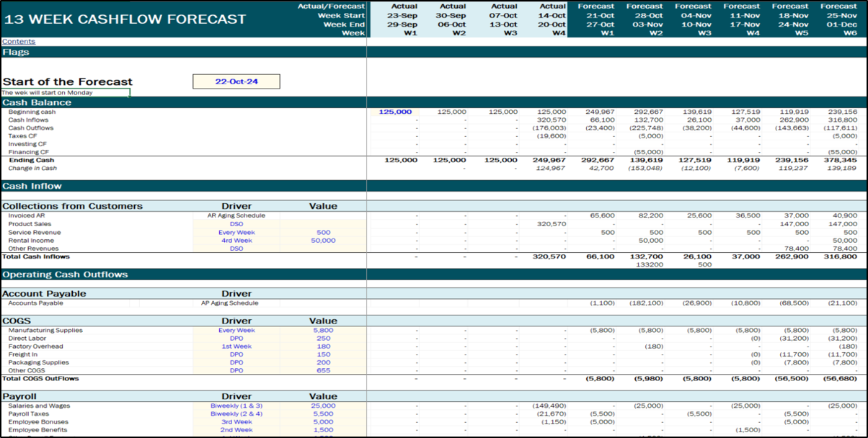Open the Contents hyperlink
This screenshot has width=868, height=438.
[18, 41]
